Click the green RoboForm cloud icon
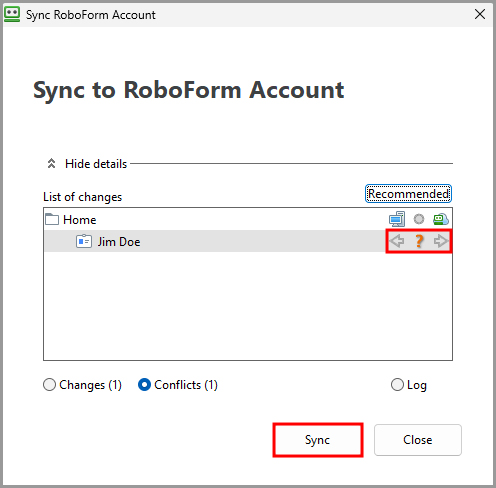Viewport: 496px width, 488px height. (x=441, y=219)
